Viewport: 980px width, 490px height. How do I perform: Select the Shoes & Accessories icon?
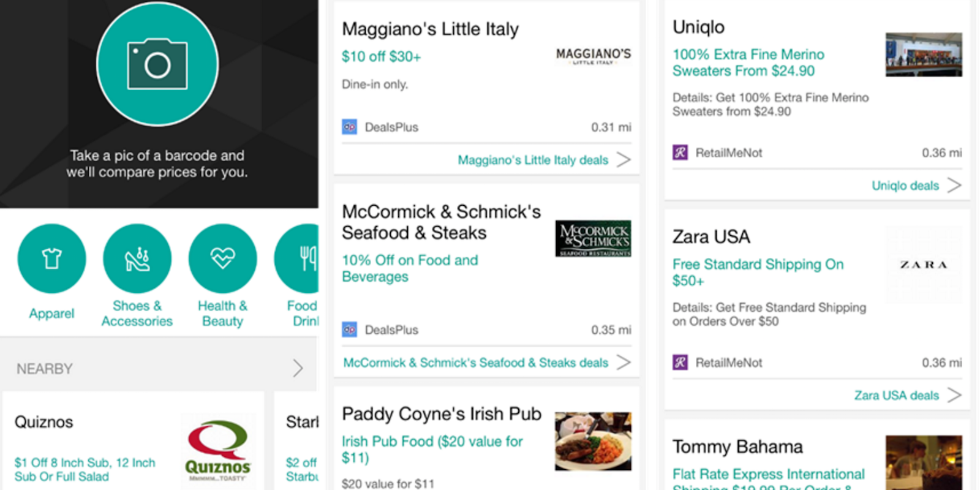137,258
